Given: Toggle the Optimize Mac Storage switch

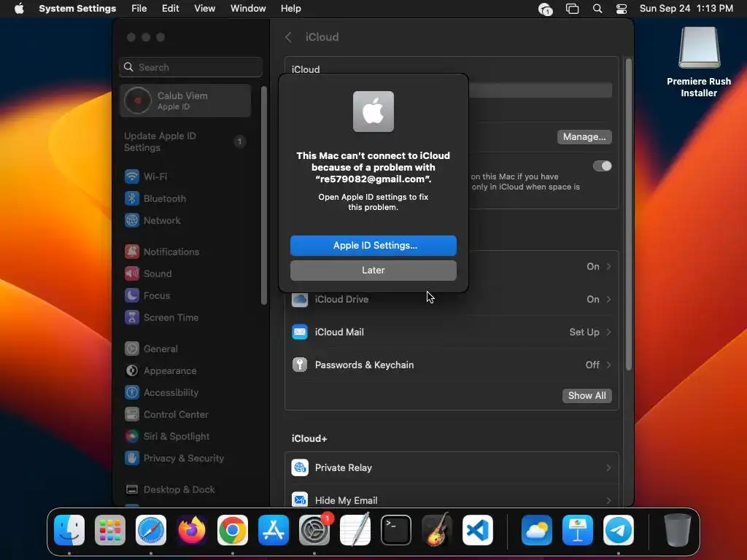Looking at the screenshot, I should point(602,166).
